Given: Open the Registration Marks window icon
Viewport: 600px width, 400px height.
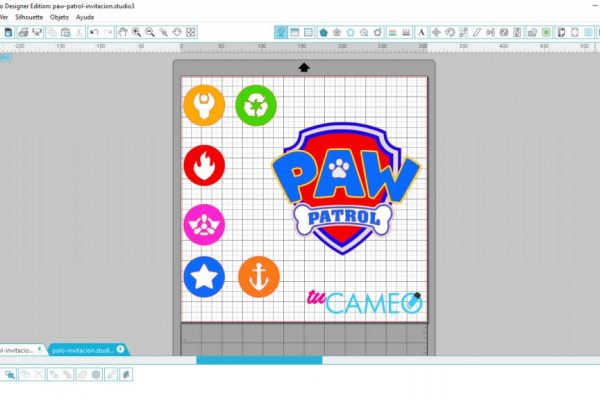Looking at the screenshot, I should 295,33.
